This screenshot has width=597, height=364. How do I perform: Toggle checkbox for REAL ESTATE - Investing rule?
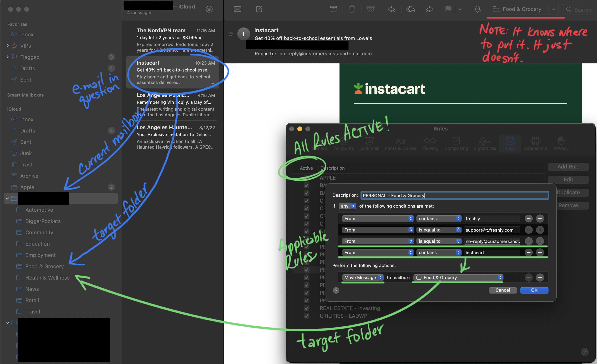point(307,308)
